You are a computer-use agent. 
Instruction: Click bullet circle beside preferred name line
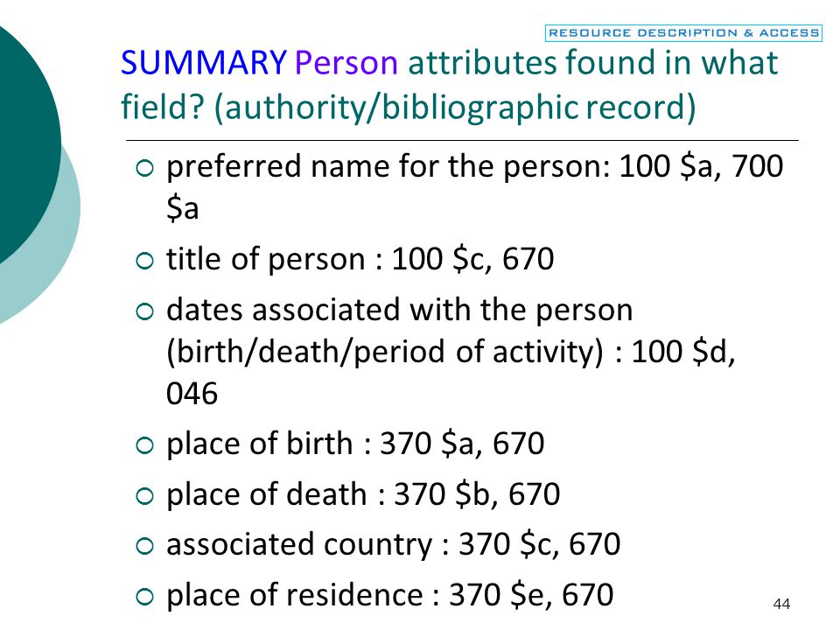click(x=144, y=169)
